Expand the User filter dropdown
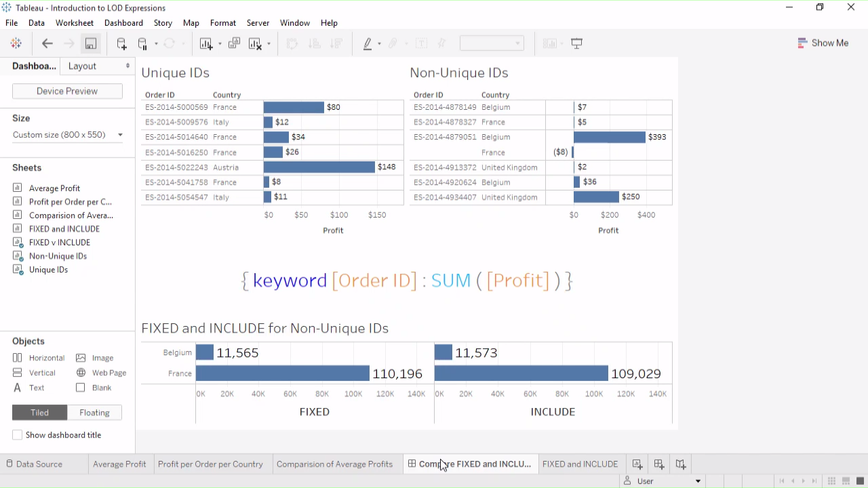The width and height of the screenshot is (868, 488). (x=698, y=481)
